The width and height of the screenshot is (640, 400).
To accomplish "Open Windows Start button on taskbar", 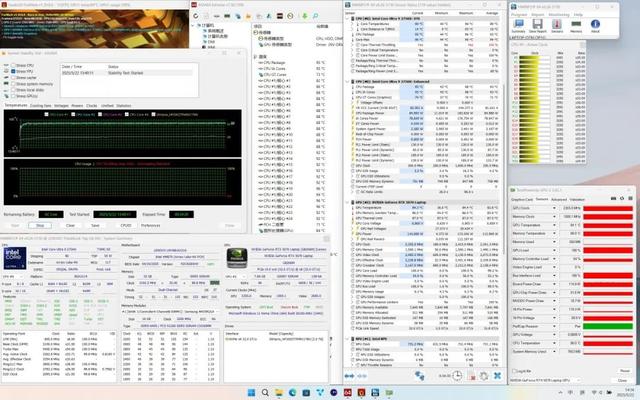I will [251, 393].
